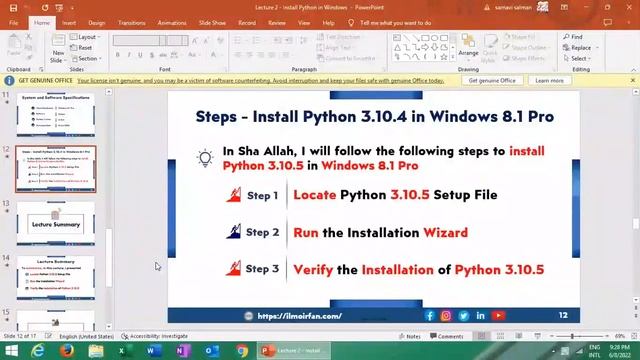Open Firefox from the taskbar

pos(67,351)
